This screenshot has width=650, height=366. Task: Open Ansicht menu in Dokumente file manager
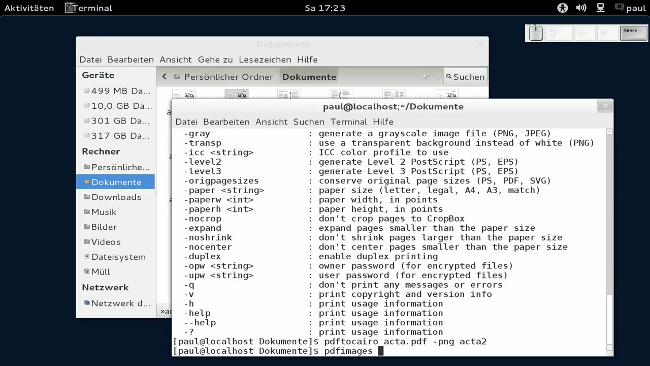[x=176, y=60]
